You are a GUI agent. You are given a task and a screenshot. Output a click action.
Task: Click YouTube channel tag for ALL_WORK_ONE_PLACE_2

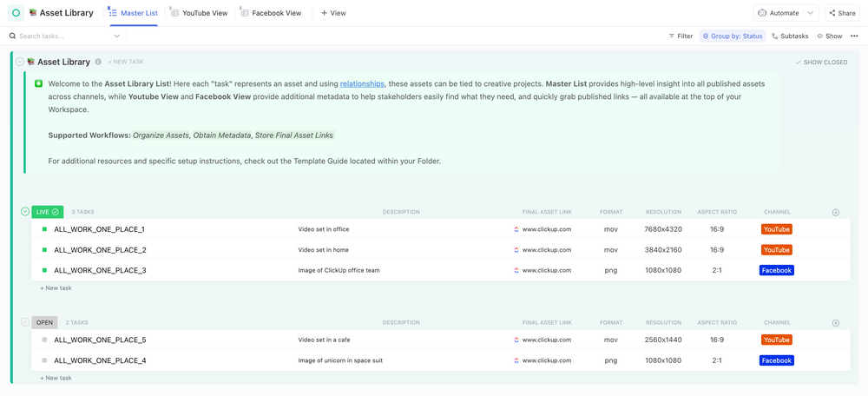pos(776,250)
